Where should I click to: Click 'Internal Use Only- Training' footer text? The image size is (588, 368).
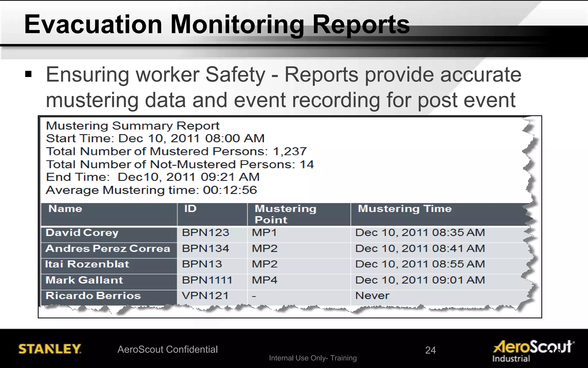pos(313,358)
